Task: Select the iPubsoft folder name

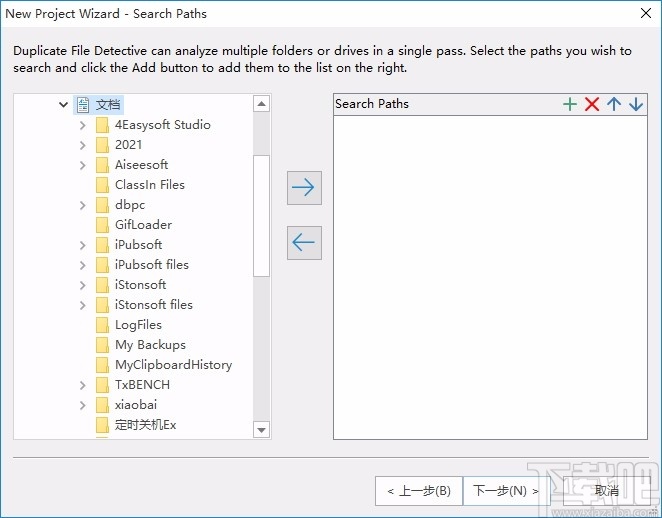Action: tap(138, 245)
